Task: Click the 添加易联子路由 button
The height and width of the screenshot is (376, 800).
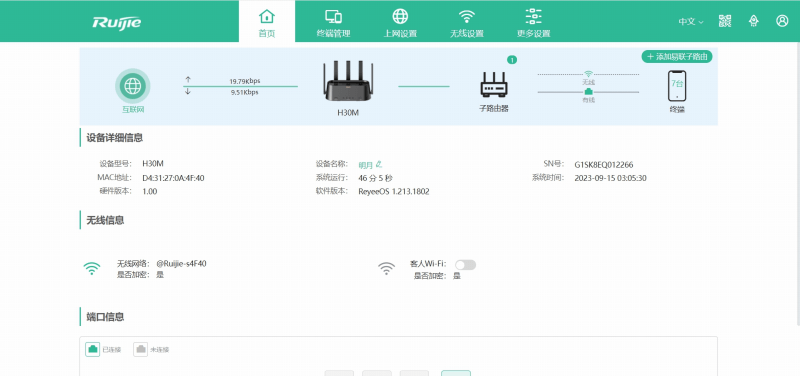Action: (677, 57)
